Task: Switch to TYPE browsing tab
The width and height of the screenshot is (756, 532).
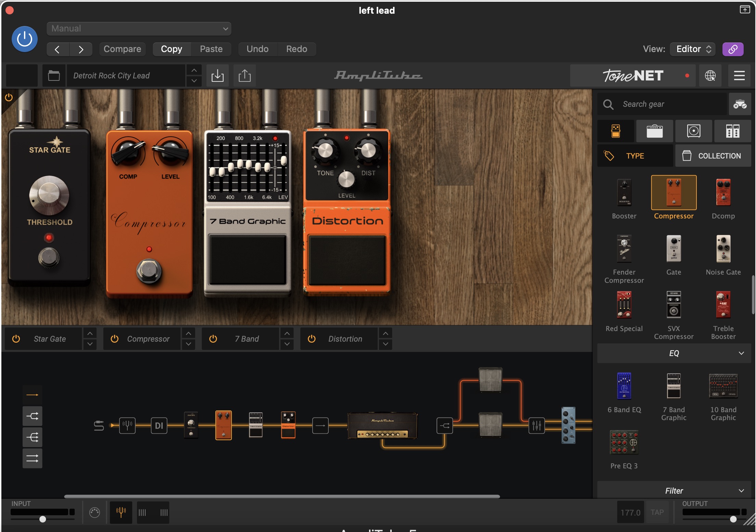Action: pos(635,156)
